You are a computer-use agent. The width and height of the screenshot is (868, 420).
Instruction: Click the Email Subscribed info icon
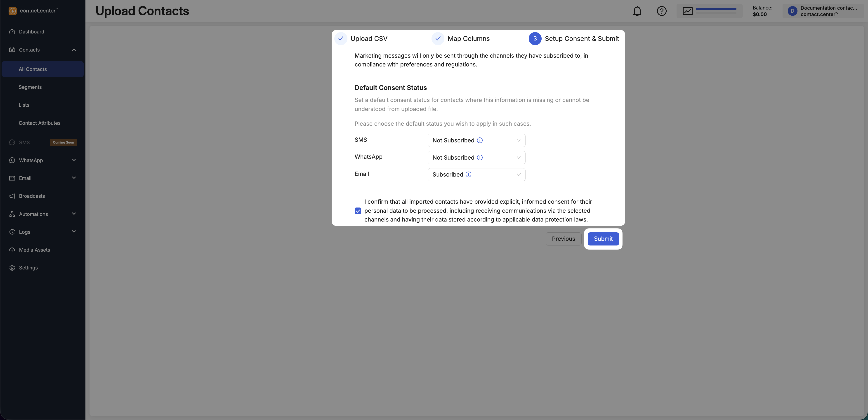pos(468,175)
